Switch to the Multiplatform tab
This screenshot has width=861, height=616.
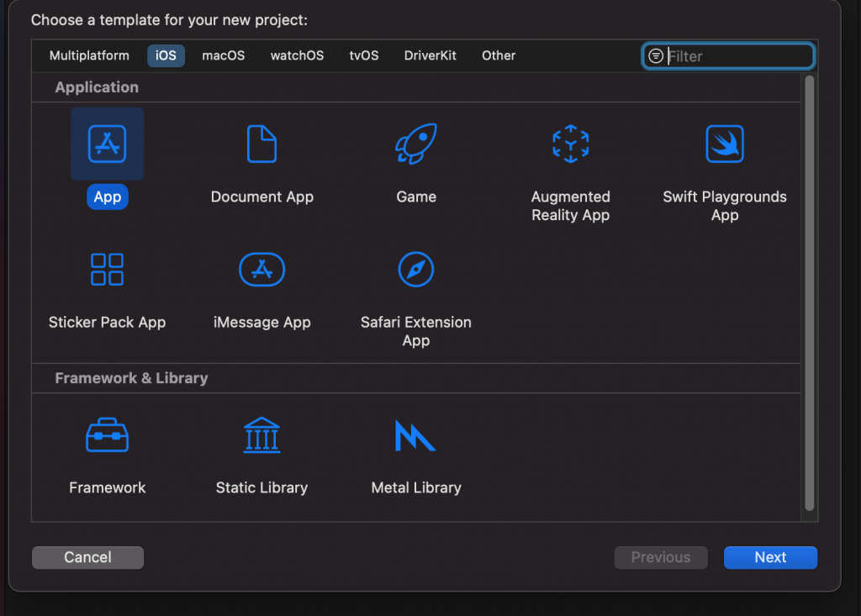tap(89, 55)
